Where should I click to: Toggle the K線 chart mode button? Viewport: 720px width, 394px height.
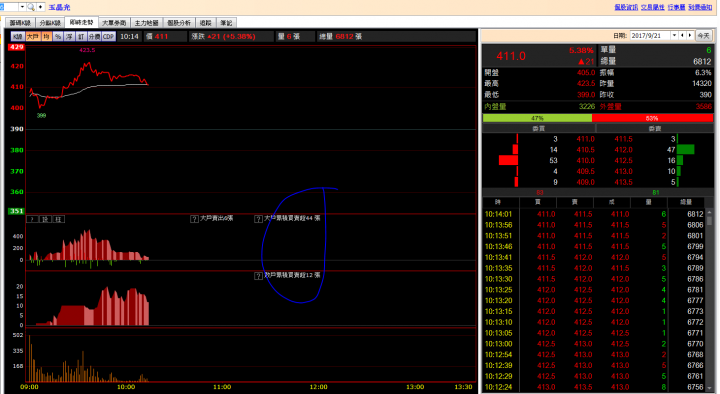tap(18, 36)
